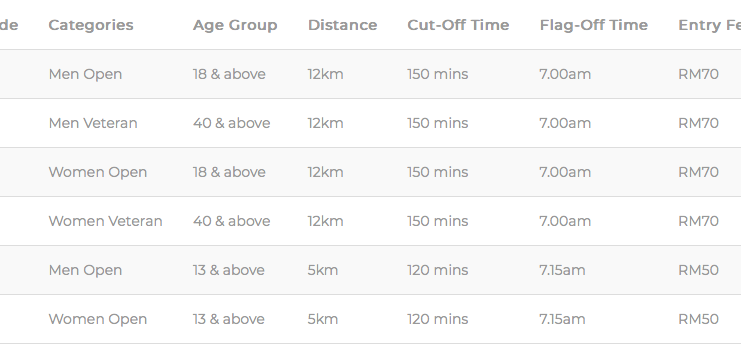The width and height of the screenshot is (741, 360).
Task: Click the Flag-Off Time column header
Action: coord(594,25)
